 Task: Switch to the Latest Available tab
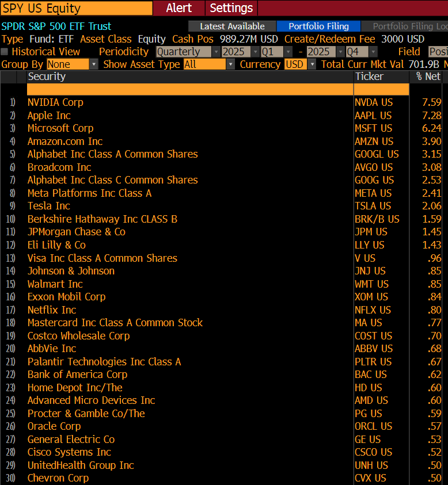click(232, 26)
